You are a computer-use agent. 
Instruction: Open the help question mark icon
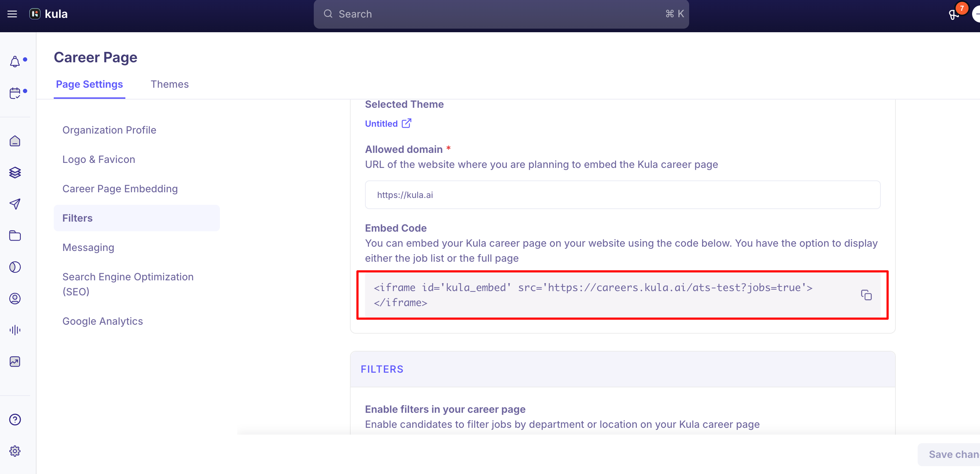pyautogui.click(x=15, y=420)
